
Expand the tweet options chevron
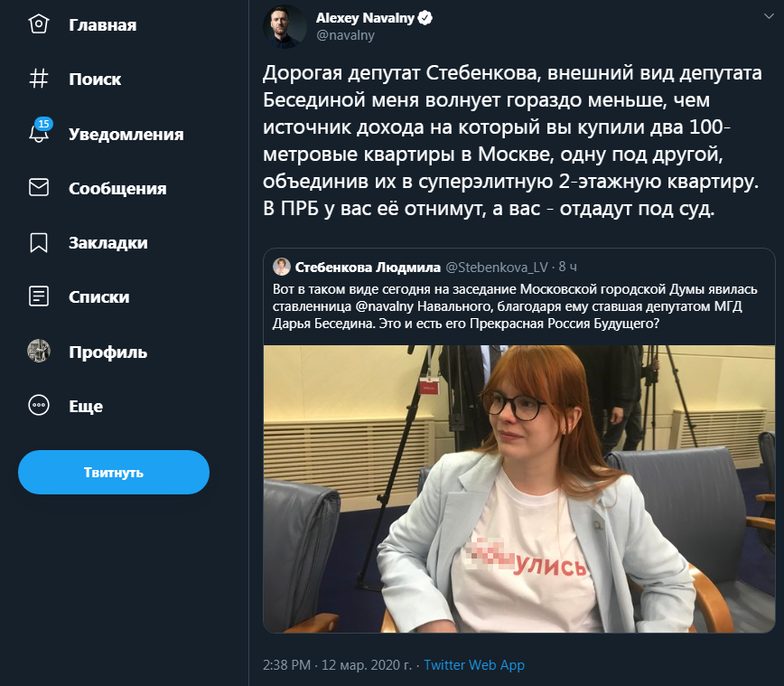pyautogui.click(x=769, y=16)
